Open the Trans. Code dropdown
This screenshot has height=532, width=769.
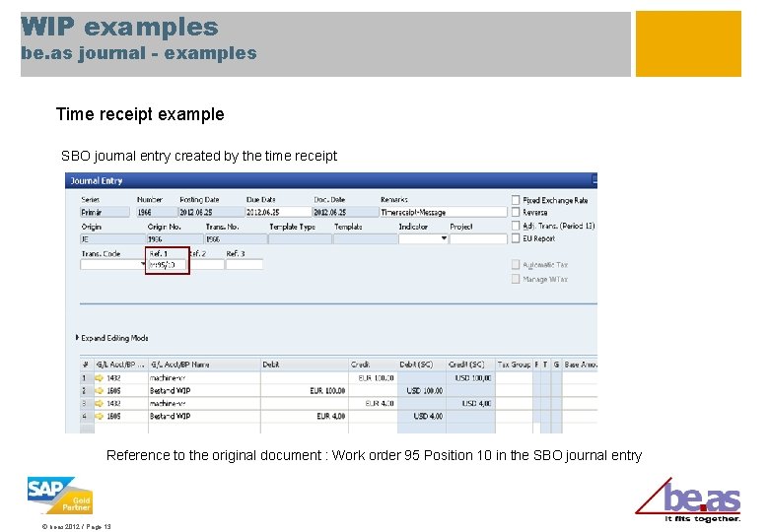(x=143, y=265)
